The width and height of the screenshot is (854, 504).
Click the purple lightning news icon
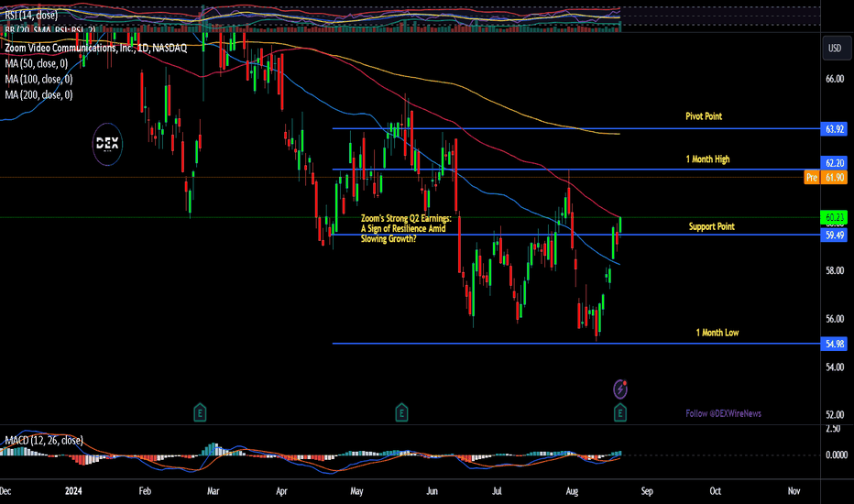620,389
